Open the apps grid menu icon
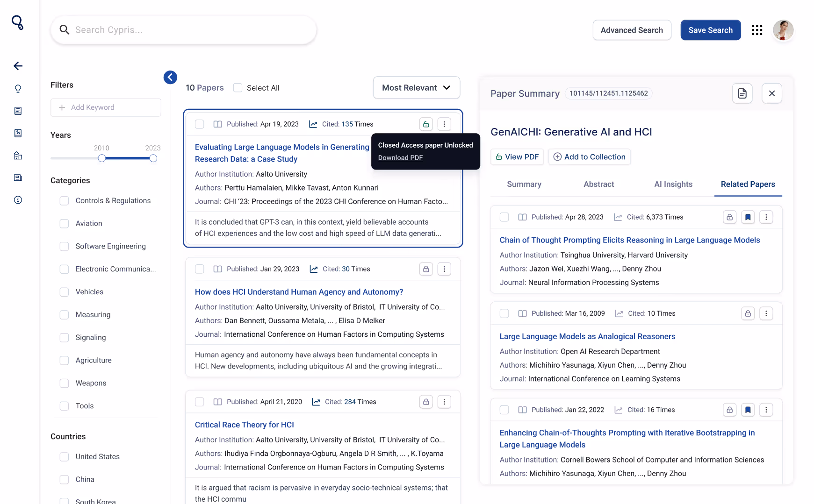Screen dimensions: 814x504 757,30
